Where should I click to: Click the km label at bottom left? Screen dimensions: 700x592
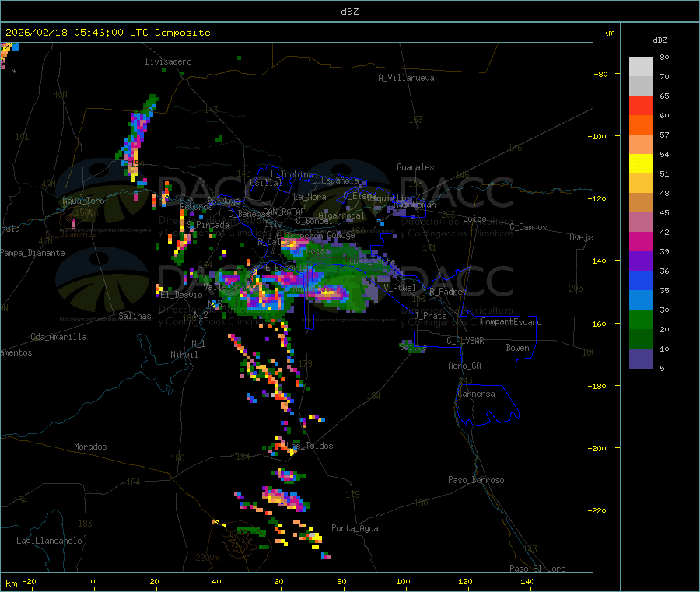(11, 583)
